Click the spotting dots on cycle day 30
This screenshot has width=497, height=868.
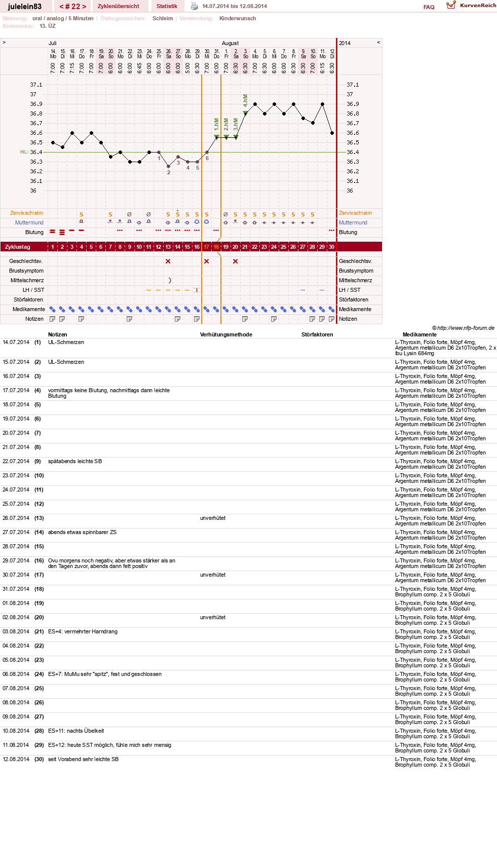tap(331, 231)
